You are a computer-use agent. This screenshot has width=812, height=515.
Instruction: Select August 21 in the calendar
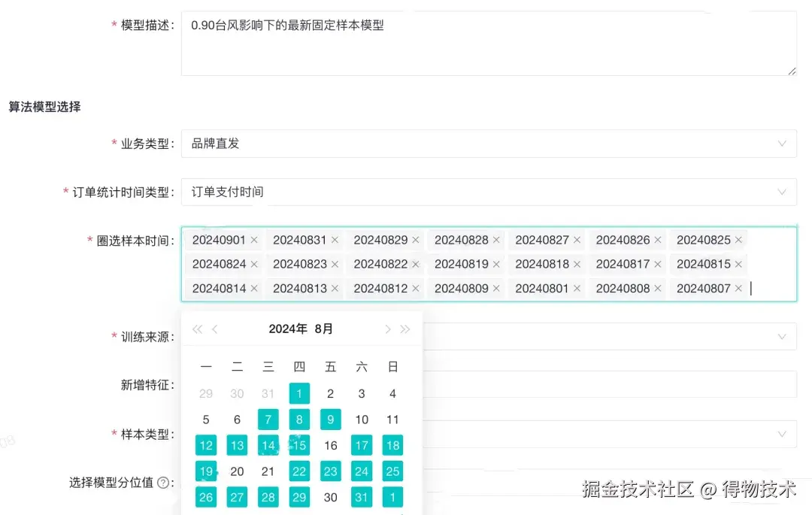pos(268,471)
